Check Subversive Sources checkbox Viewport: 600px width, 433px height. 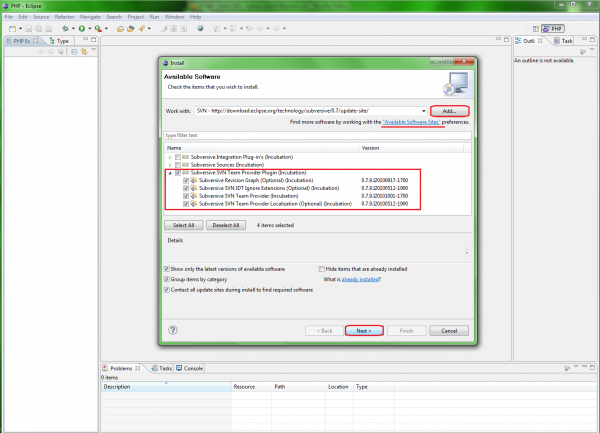[178, 165]
